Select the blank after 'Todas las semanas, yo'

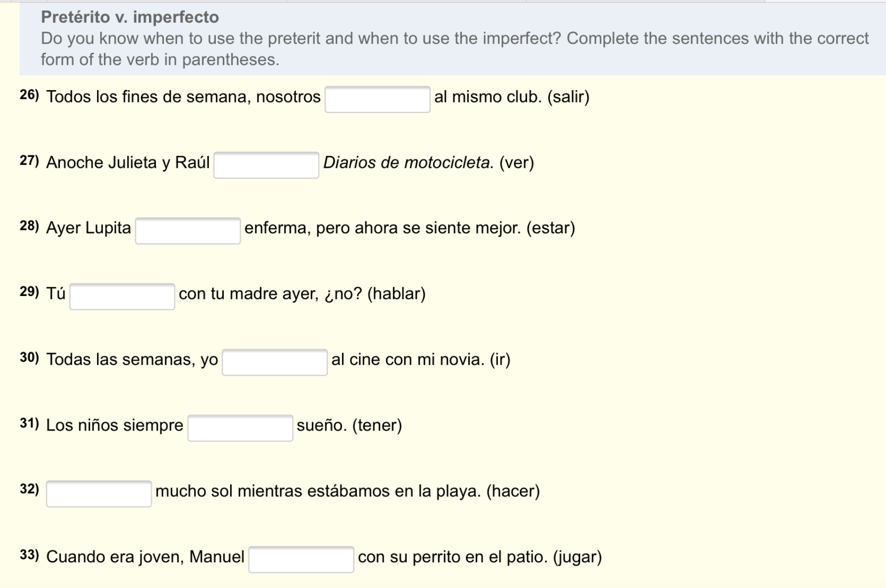pos(275,362)
